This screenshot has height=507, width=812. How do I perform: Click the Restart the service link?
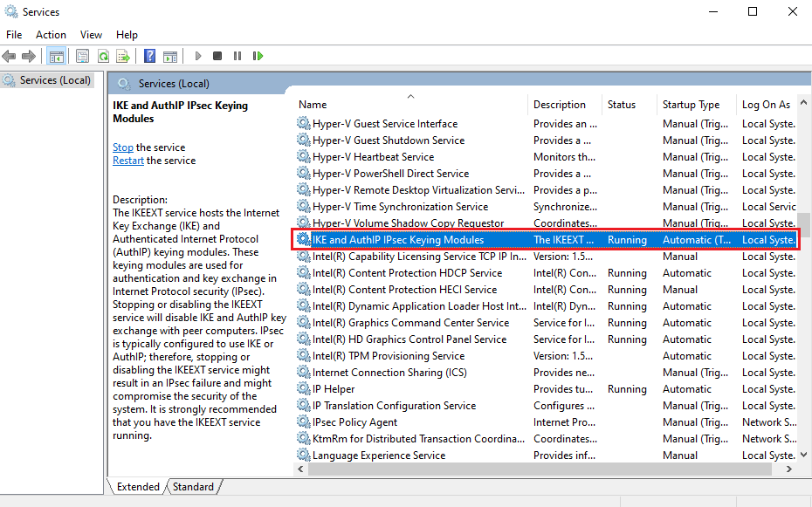point(128,161)
